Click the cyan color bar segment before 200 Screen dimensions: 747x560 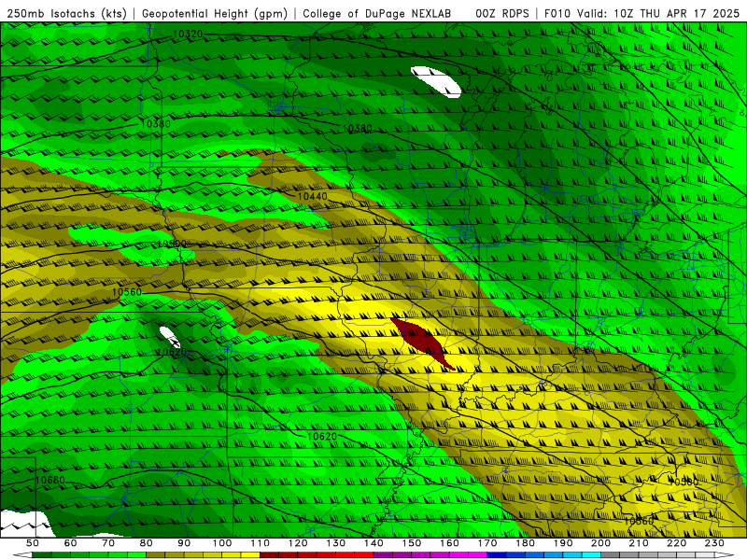click(592, 555)
